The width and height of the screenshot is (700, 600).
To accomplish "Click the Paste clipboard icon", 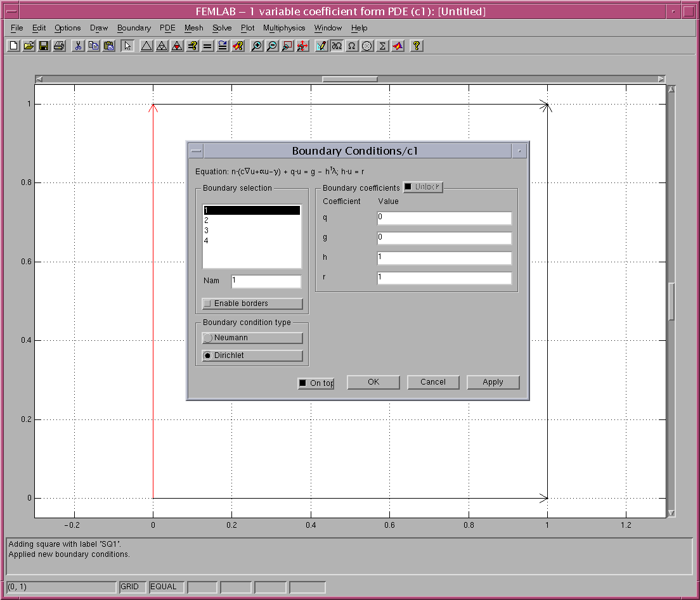I will (108, 46).
